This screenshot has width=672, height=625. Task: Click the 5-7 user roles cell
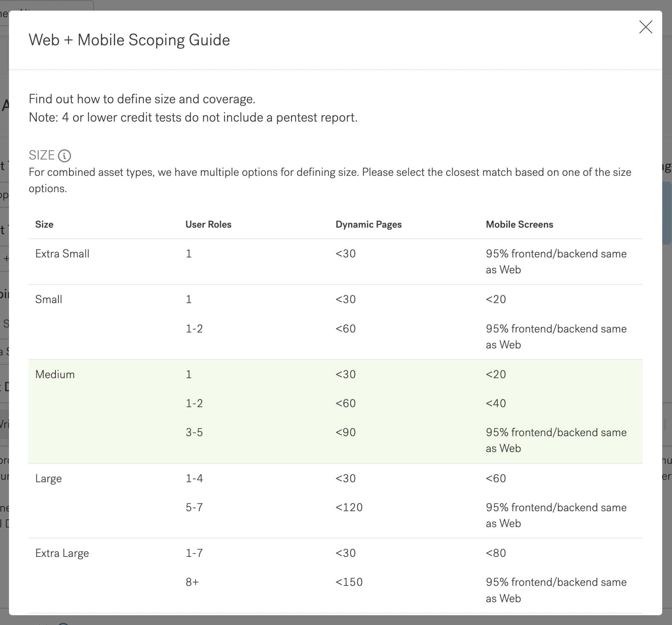[x=194, y=508]
